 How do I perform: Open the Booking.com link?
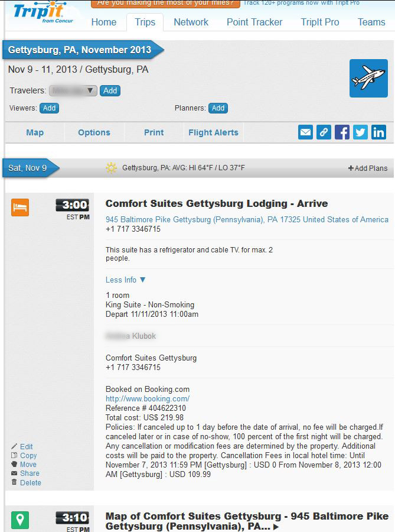pos(148,399)
